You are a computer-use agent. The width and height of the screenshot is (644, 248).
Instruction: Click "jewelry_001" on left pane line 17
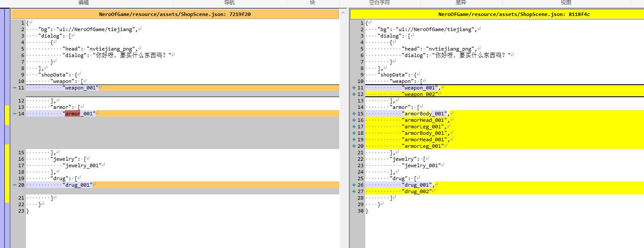click(82, 165)
